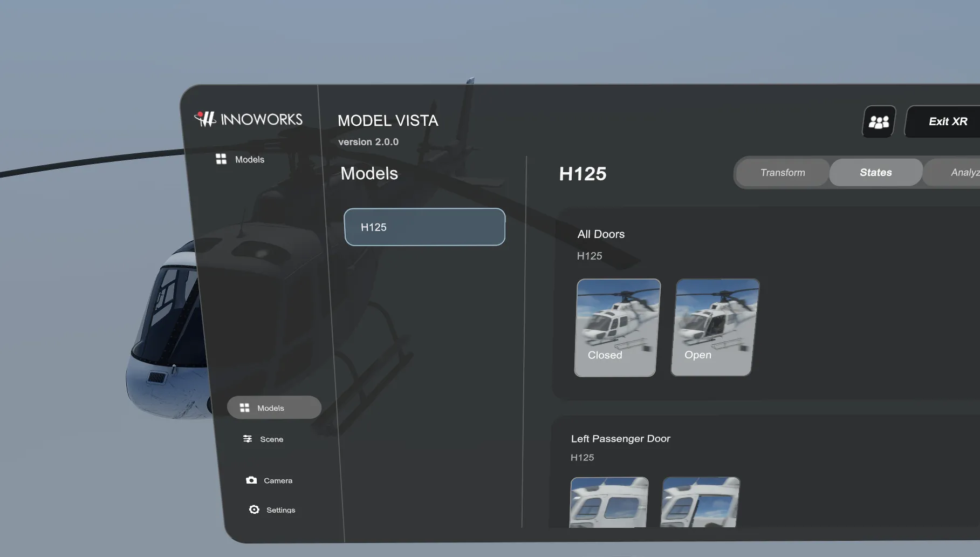The height and width of the screenshot is (557, 980).
Task: Click the top Models label under the logo
Action: 250,160
